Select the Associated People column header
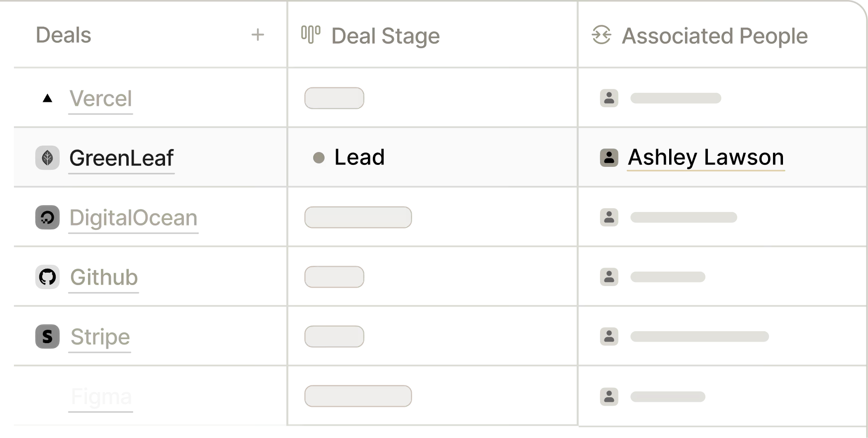868x438 pixels. [x=714, y=36]
